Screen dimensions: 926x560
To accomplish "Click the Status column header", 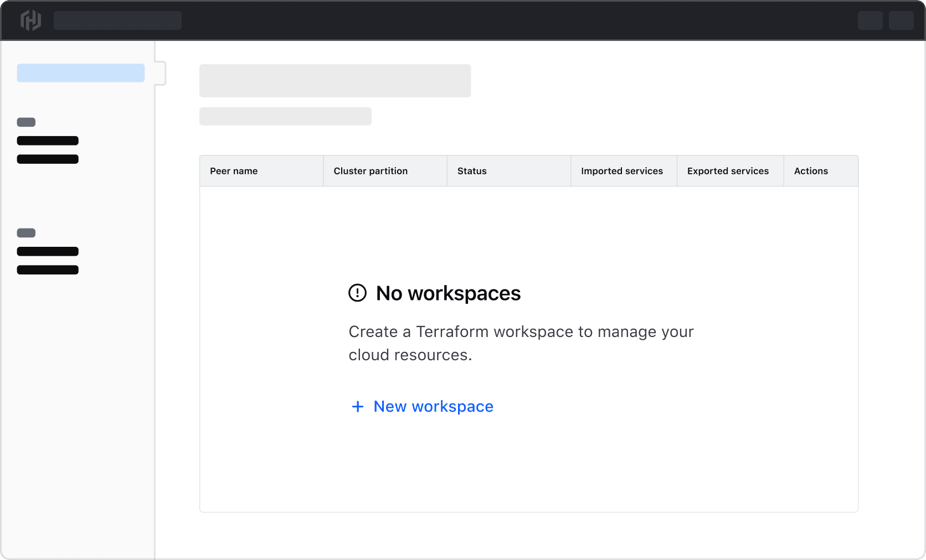I will 472,171.
